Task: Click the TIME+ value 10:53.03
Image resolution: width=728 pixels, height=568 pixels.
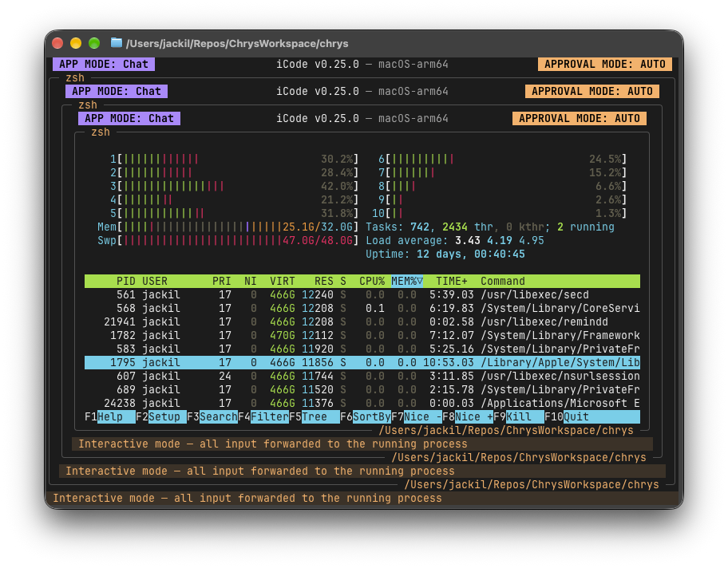Action: point(449,362)
